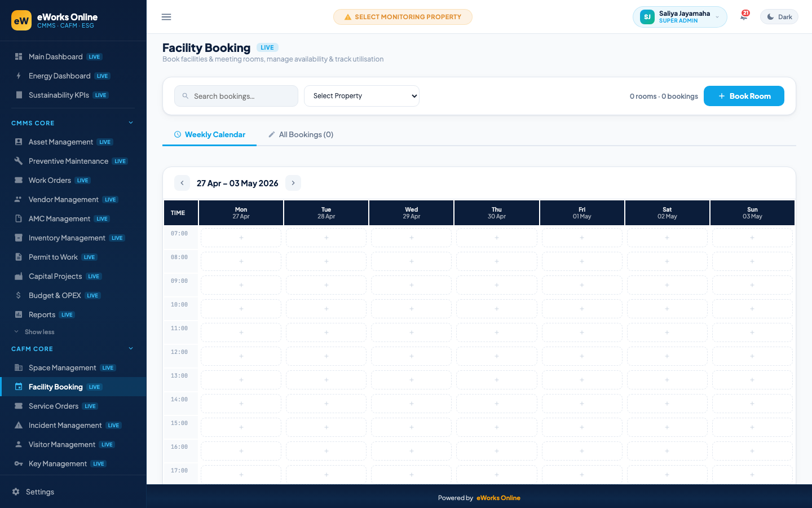Click the Mon 27 Apr column header
This screenshot has width=812, height=508.
pyautogui.click(x=241, y=213)
